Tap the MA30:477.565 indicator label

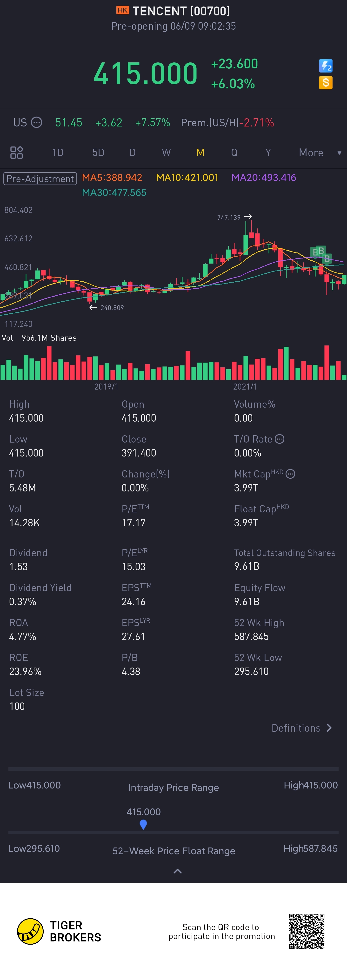(114, 192)
